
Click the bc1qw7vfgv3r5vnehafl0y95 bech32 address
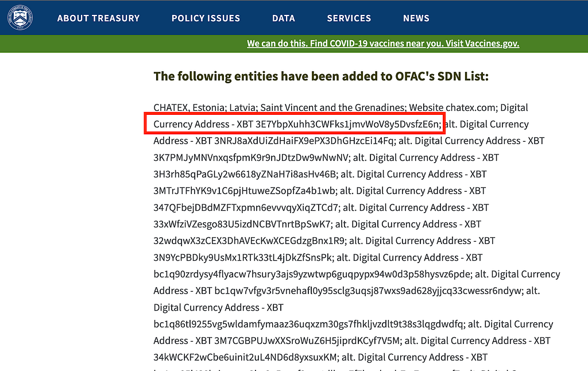(x=368, y=291)
